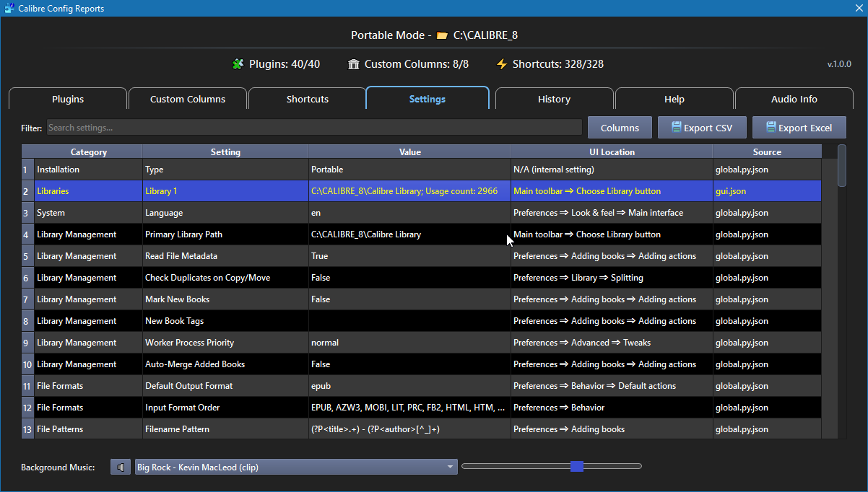The width and height of the screenshot is (868, 492).
Task: Click 'N/A (internal setting)' cell
Action: (612, 170)
